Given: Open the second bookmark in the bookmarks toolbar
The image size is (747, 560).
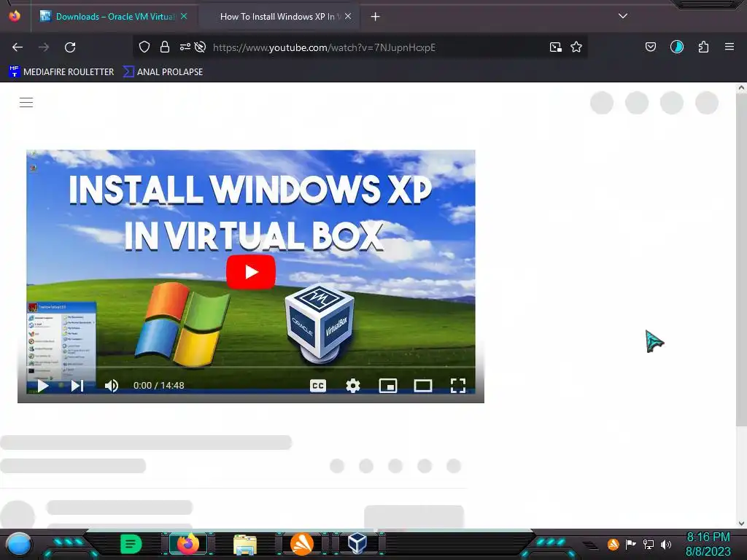Looking at the screenshot, I should point(163,72).
